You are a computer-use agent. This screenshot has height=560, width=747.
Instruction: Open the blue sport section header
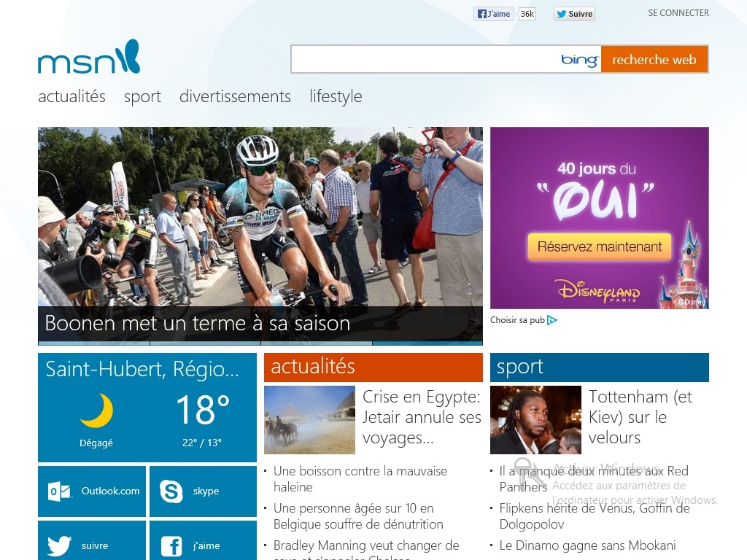tap(600, 367)
